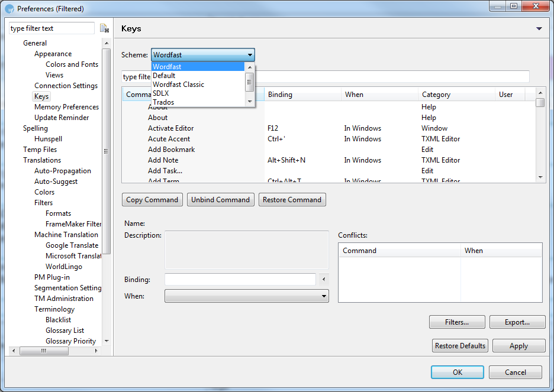Viewport: 554px width, 392px height.
Task: Open Glossary Priority page
Action: click(70, 341)
